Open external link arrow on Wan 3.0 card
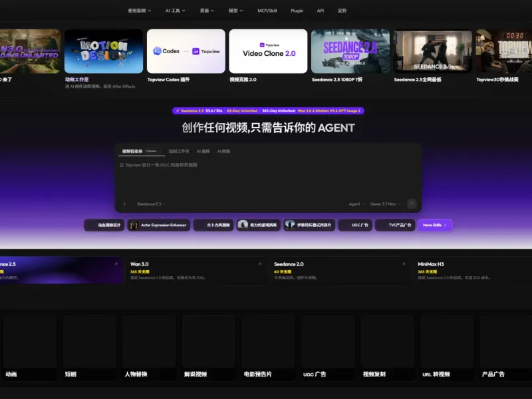 [259, 264]
